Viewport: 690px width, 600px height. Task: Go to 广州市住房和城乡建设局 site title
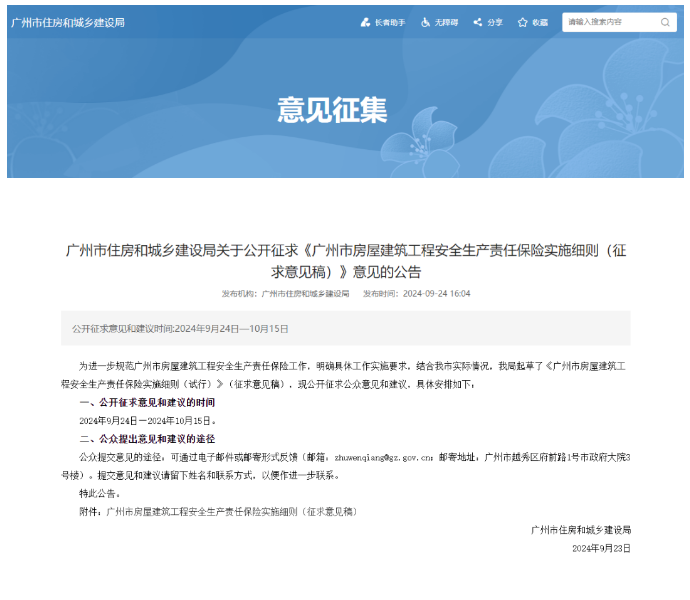coord(68,22)
